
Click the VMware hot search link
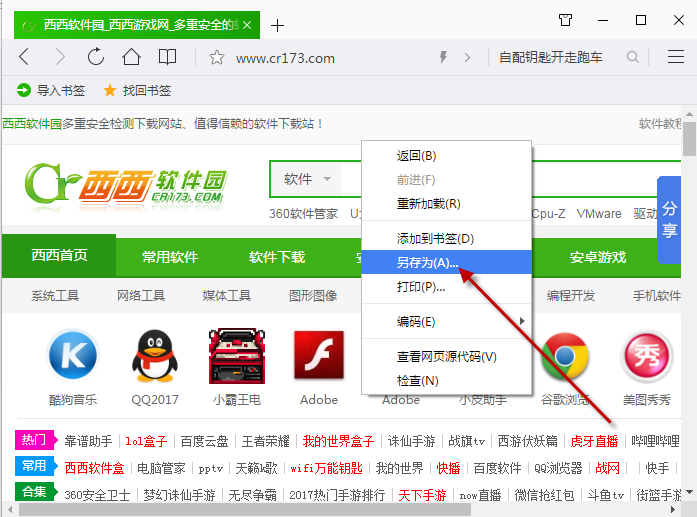(599, 214)
